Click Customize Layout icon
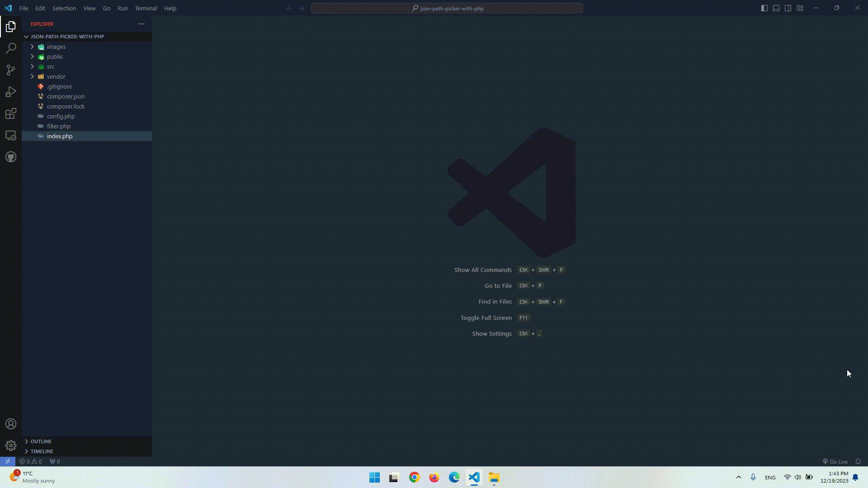The height and width of the screenshot is (488, 868). pos(800,8)
